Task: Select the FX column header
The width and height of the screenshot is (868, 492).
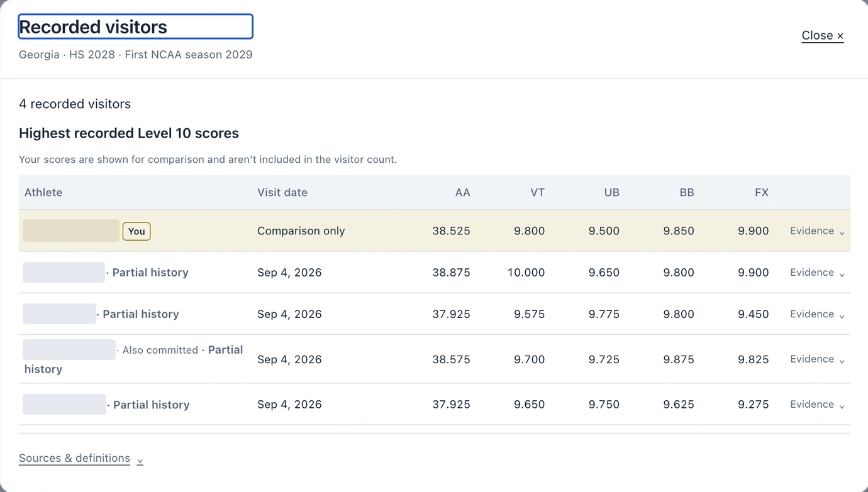Action: pyautogui.click(x=762, y=193)
